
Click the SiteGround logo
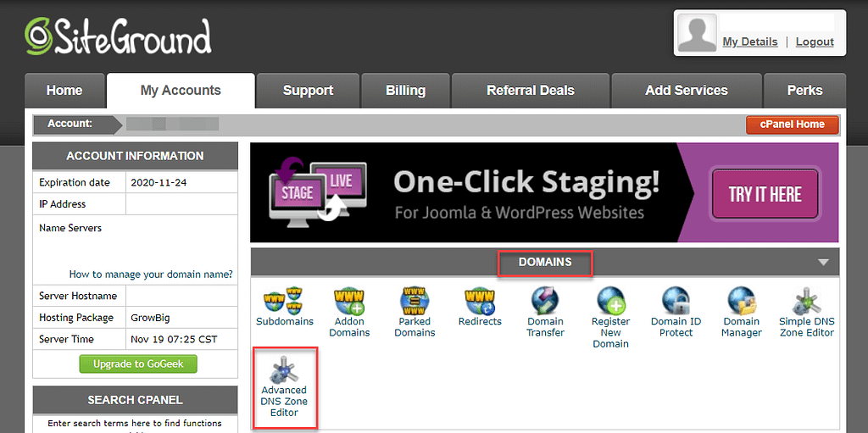pyautogui.click(x=119, y=36)
